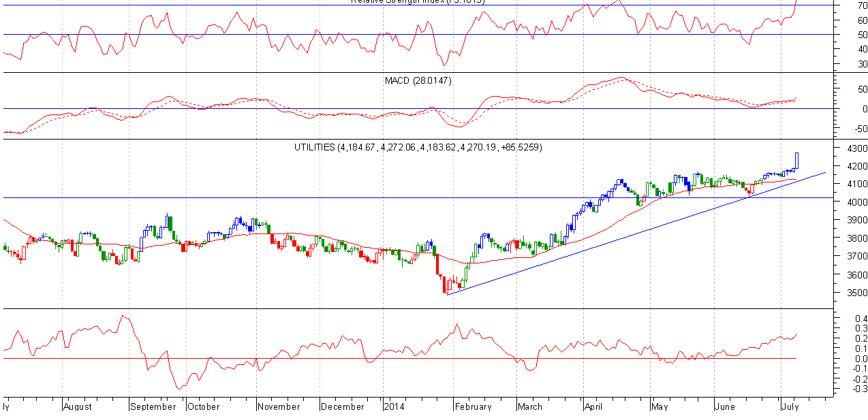Image resolution: width=868 pixels, height=420 pixels.
Task: Select the tall blue July breakout candle
Action: tap(796, 161)
